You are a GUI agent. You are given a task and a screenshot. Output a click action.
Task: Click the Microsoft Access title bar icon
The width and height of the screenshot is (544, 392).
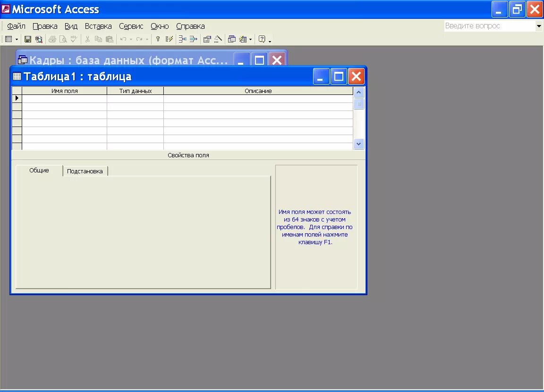(6, 9)
